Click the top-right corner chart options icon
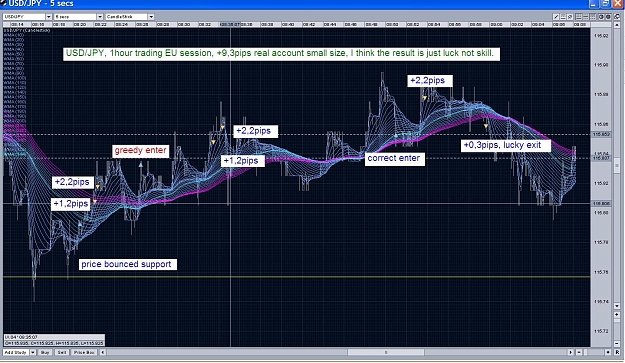Screen dimensions: 625x363 pyautogui.click(x=617, y=17)
